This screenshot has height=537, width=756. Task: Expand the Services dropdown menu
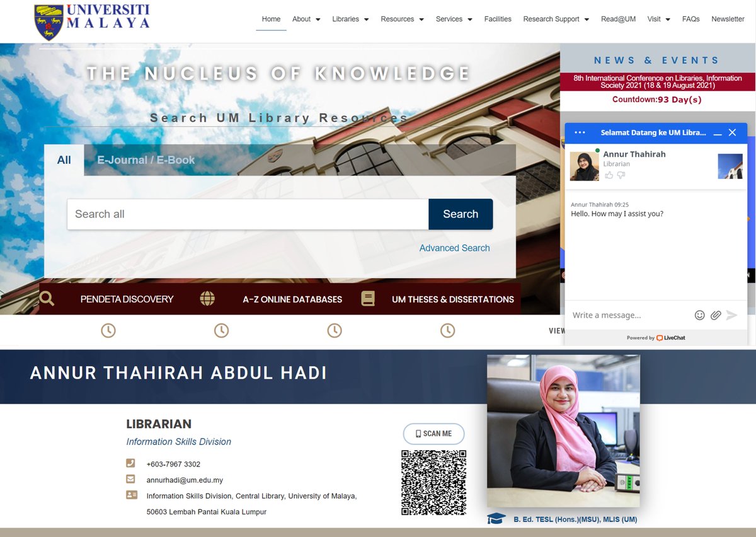pyautogui.click(x=454, y=19)
